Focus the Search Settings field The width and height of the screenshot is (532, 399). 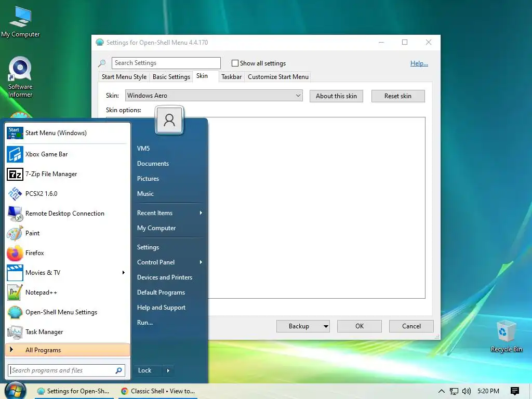click(x=166, y=63)
